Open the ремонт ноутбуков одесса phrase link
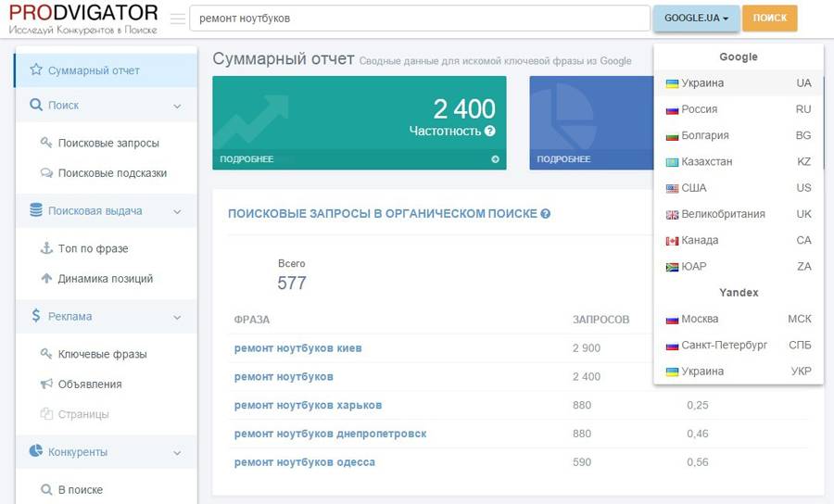Image resolution: width=834 pixels, height=504 pixels. pos(304,462)
